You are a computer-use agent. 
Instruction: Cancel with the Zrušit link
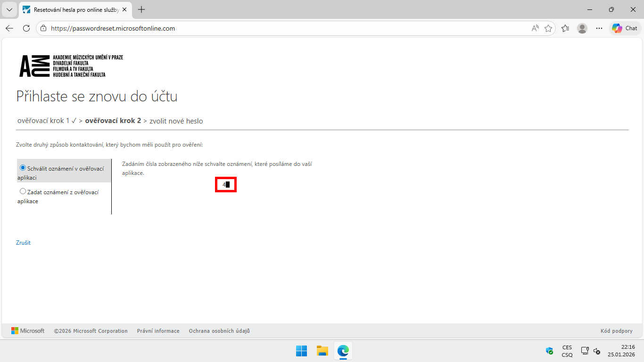tap(23, 242)
